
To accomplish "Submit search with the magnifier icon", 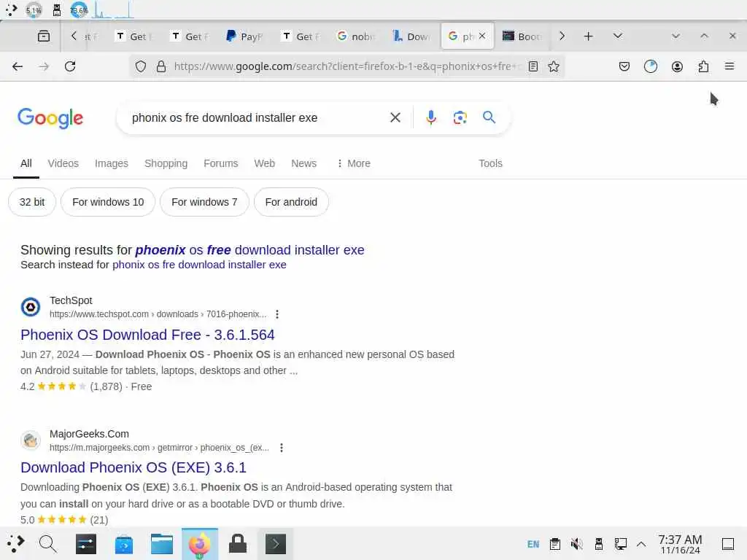I will pos(489,117).
